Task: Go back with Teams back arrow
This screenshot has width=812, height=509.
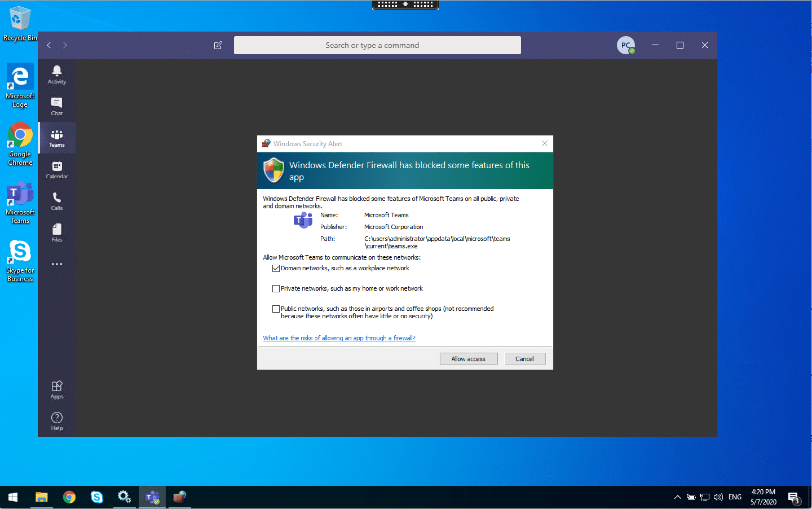Action: pyautogui.click(x=49, y=45)
